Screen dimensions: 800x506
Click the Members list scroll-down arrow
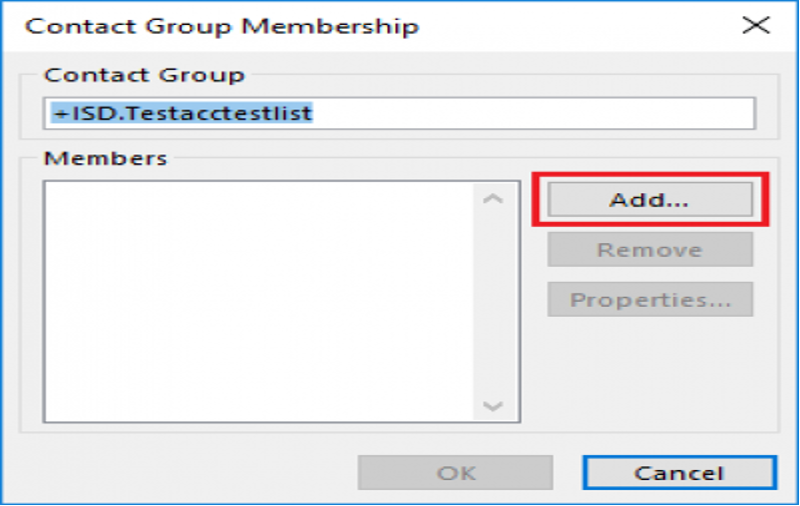point(493,406)
